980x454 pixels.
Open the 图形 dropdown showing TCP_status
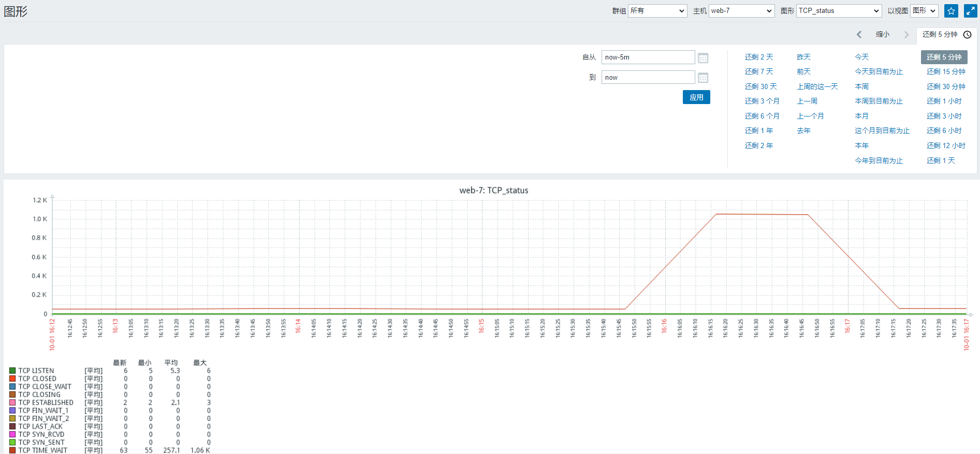pos(839,11)
